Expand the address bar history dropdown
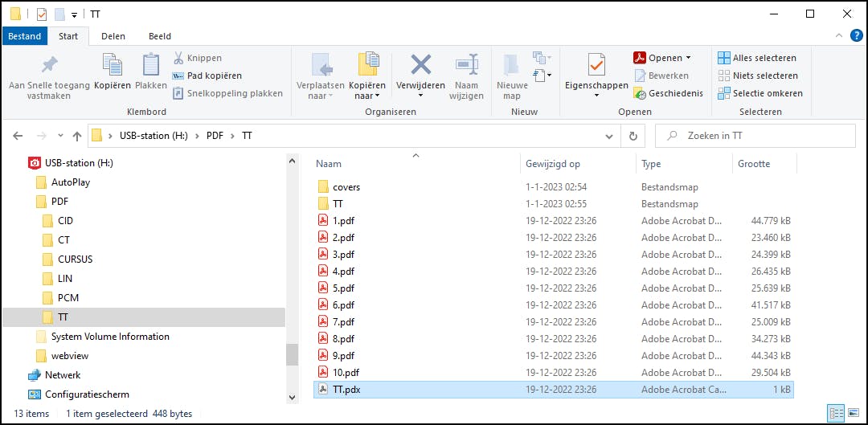Viewport: 868px width, 425px height. pos(609,136)
